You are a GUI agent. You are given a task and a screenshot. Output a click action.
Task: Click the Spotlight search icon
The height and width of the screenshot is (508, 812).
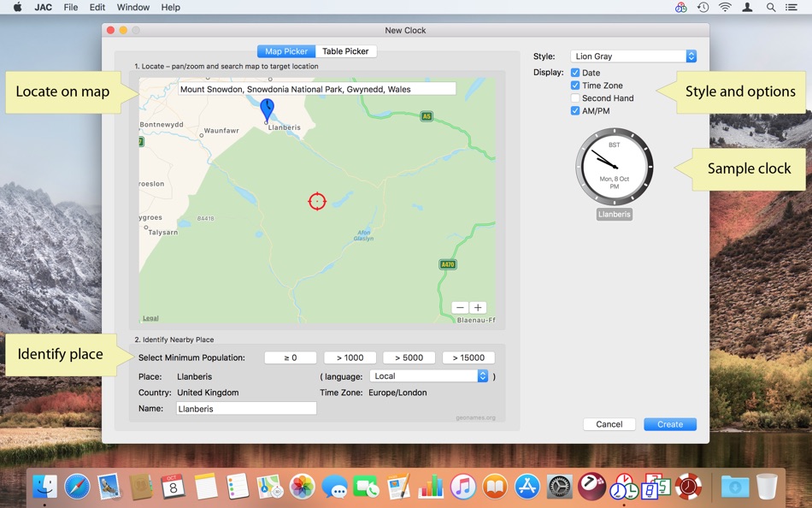tap(770, 7)
